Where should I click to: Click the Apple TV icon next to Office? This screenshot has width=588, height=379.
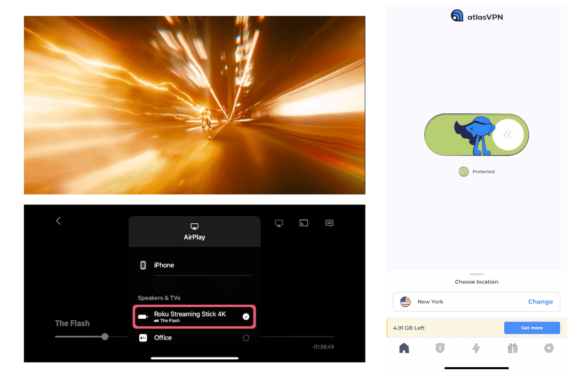point(143,338)
